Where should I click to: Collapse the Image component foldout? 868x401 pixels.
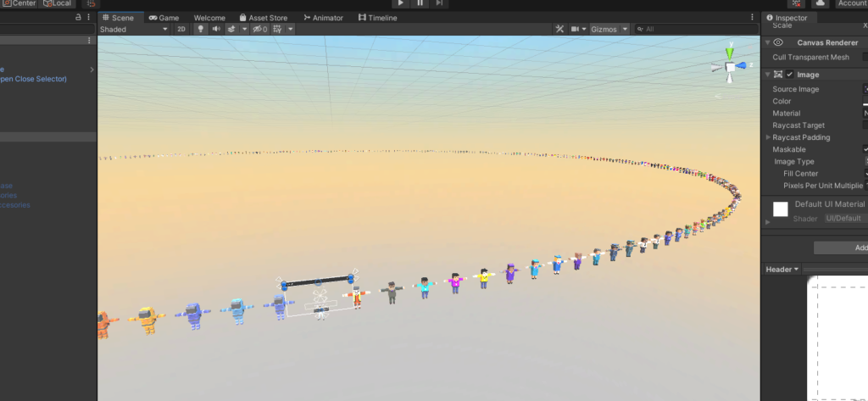[768, 75]
